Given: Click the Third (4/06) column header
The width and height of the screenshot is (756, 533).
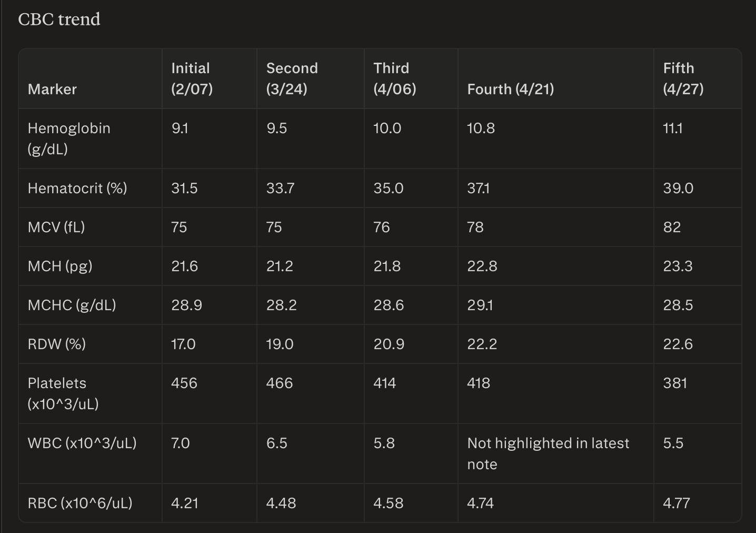Looking at the screenshot, I should click(x=394, y=78).
